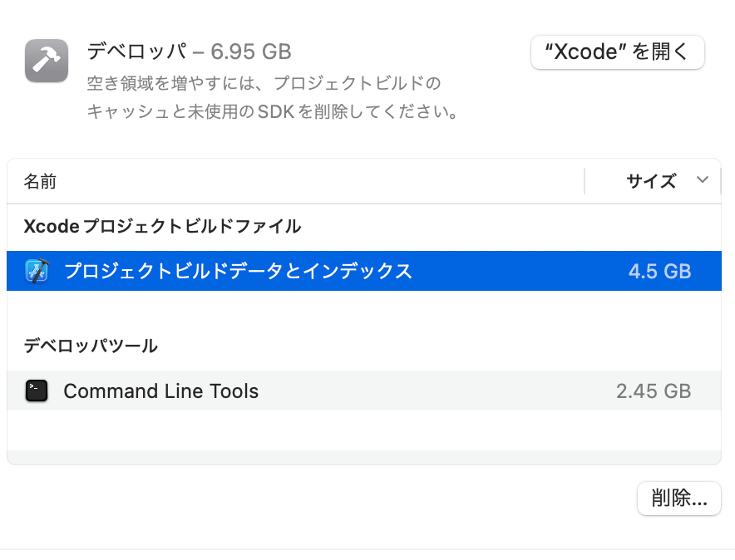The width and height of the screenshot is (735, 560).
Task: Click the 4.5 GB size value
Action: coord(660,271)
